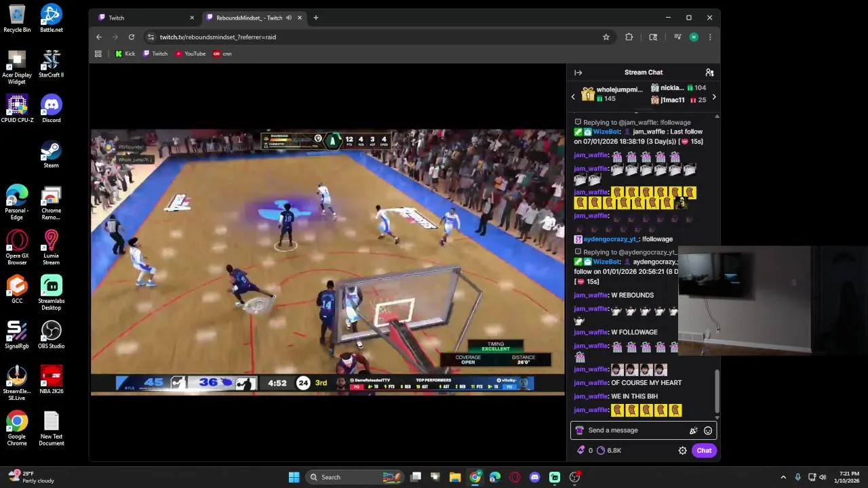The width and height of the screenshot is (868, 488).
Task: Reload the Twitch page
Action: click(132, 37)
